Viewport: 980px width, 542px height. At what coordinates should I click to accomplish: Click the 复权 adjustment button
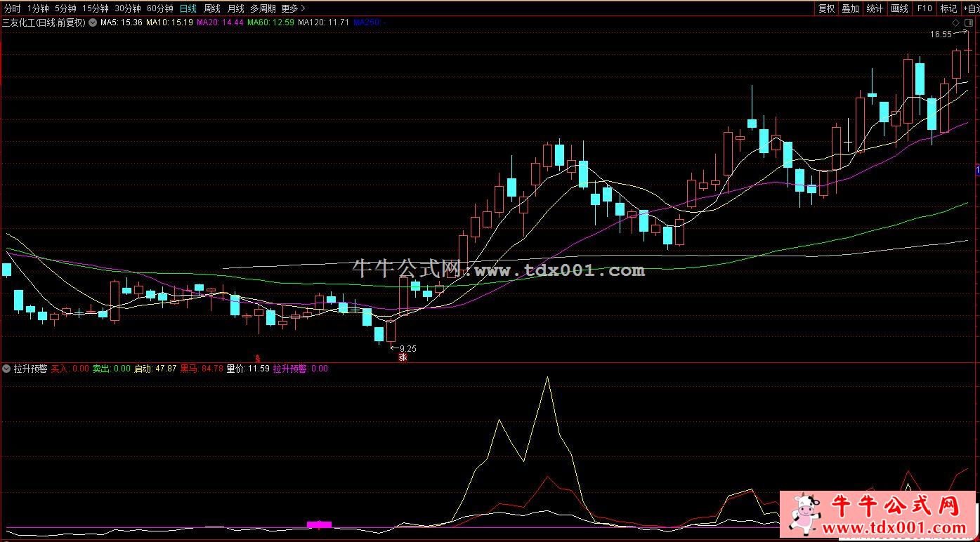(826, 8)
